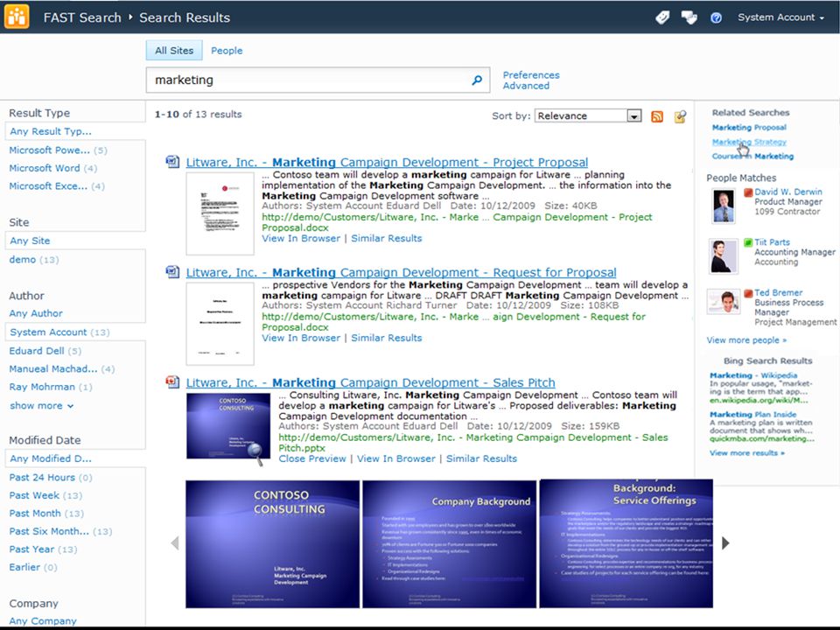Click Company Background slide preview

pyautogui.click(x=450, y=543)
